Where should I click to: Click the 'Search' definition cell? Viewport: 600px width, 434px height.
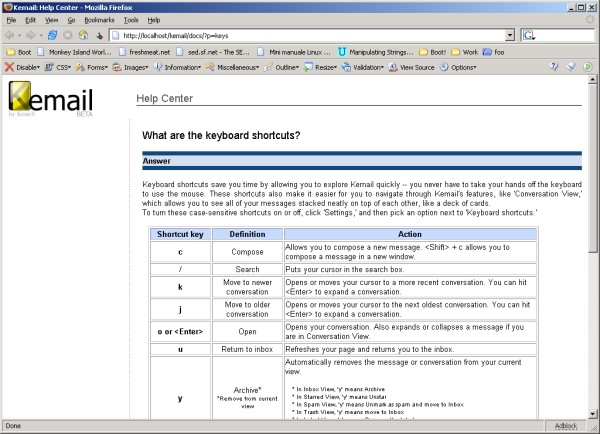coord(247,269)
